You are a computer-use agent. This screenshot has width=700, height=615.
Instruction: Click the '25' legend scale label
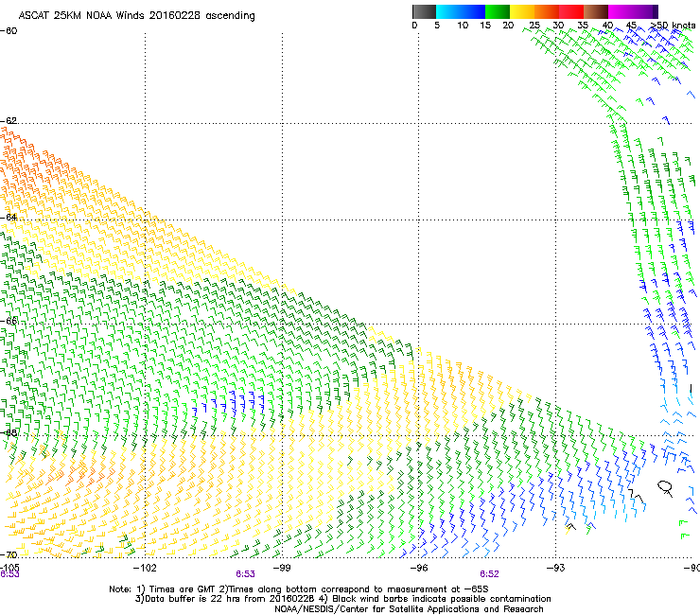point(534,26)
